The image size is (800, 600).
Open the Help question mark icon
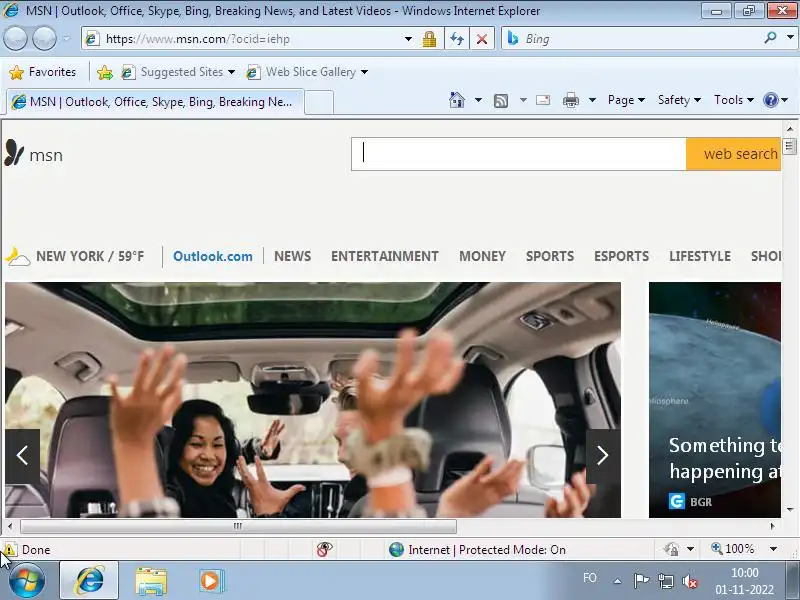click(771, 100)
